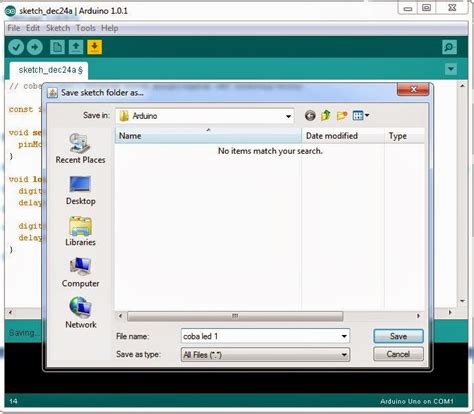
Task: Click the Arduino editor vertical scroll up arrow
Action: [x=462, y=86]
